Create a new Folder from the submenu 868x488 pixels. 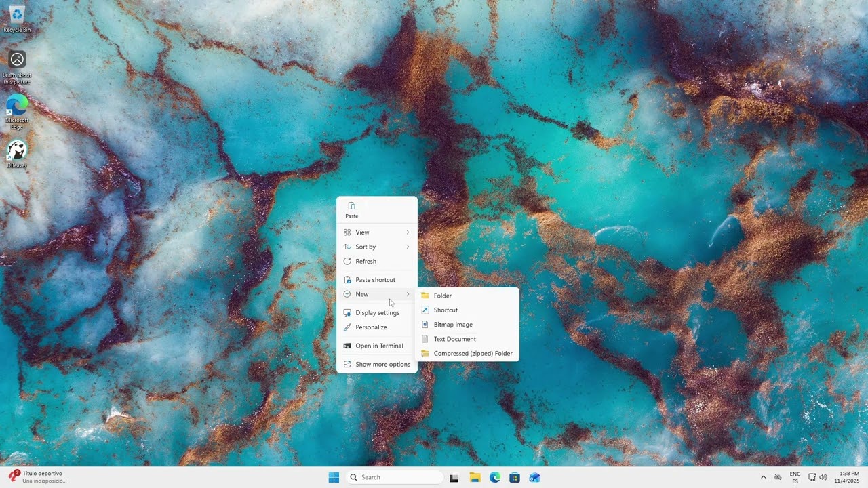468,296
